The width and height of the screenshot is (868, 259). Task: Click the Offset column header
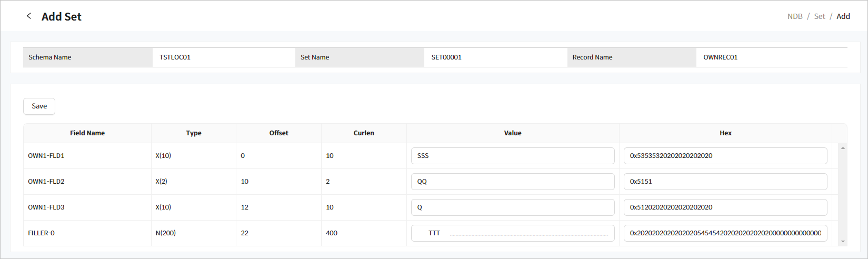278,133
